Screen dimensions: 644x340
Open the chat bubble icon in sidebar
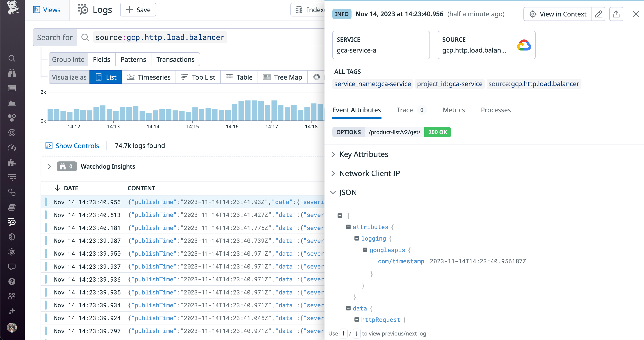(x=12, y=267)
